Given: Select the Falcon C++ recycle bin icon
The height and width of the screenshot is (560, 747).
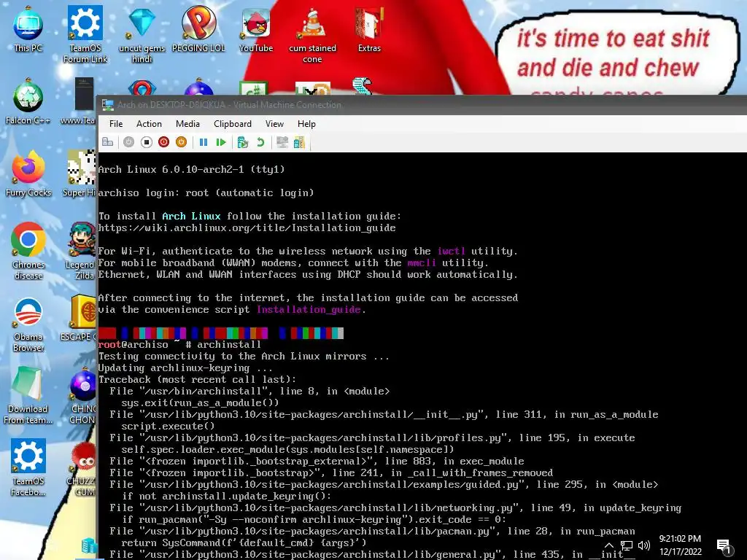Looking at the screenshot, I should [28, 102].
